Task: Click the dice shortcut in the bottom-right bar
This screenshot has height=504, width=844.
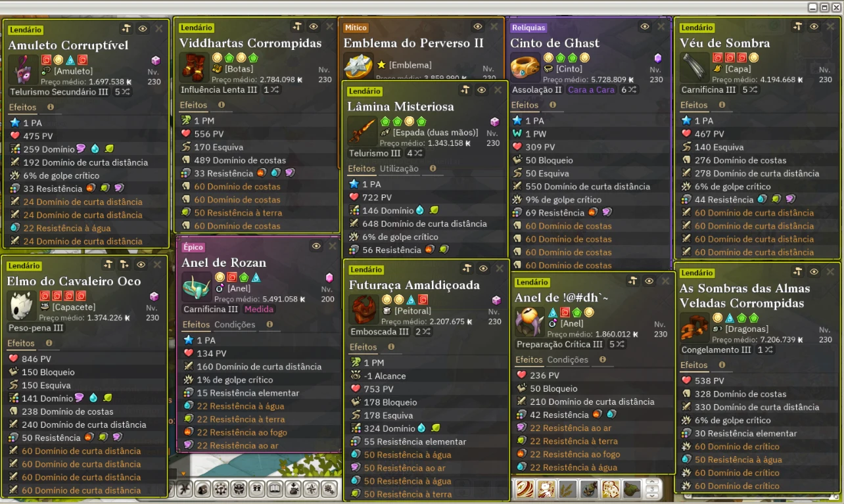Action: coord(611,489)
